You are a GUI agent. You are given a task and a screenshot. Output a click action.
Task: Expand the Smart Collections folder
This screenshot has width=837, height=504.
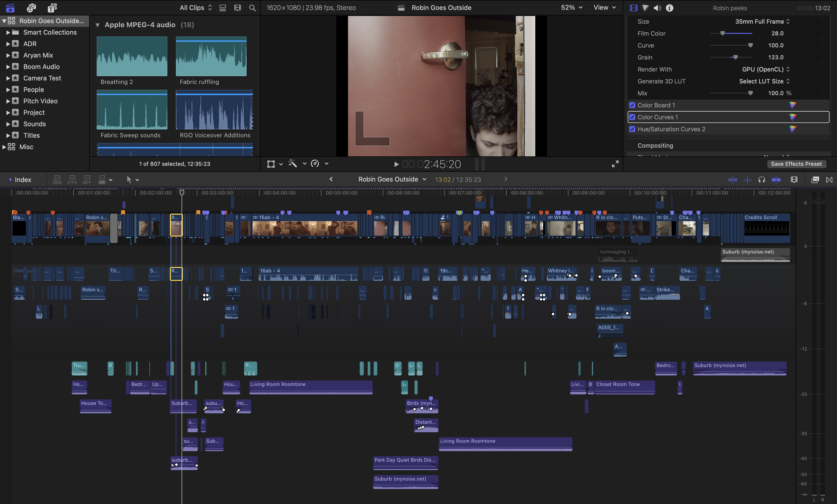(8, 33)
